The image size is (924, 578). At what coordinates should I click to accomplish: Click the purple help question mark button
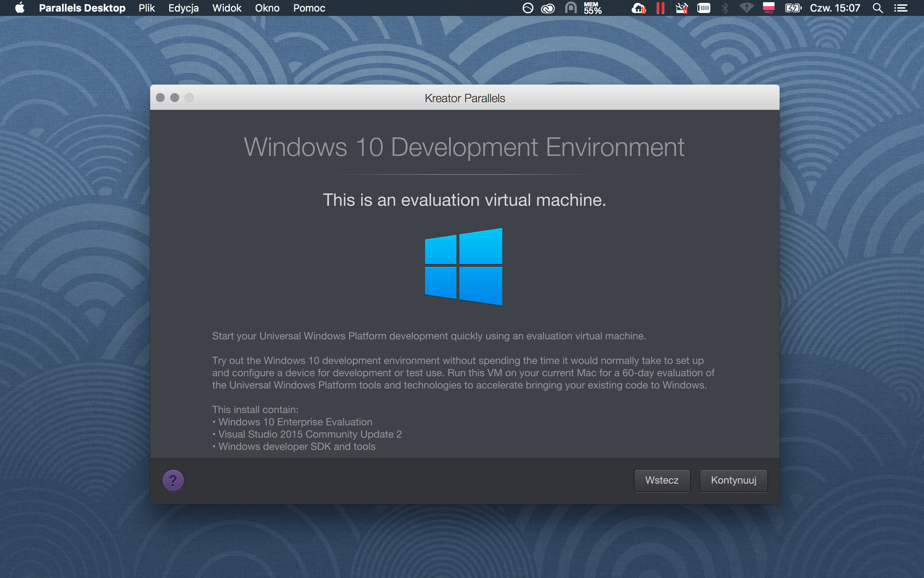(x=173, y=480)
